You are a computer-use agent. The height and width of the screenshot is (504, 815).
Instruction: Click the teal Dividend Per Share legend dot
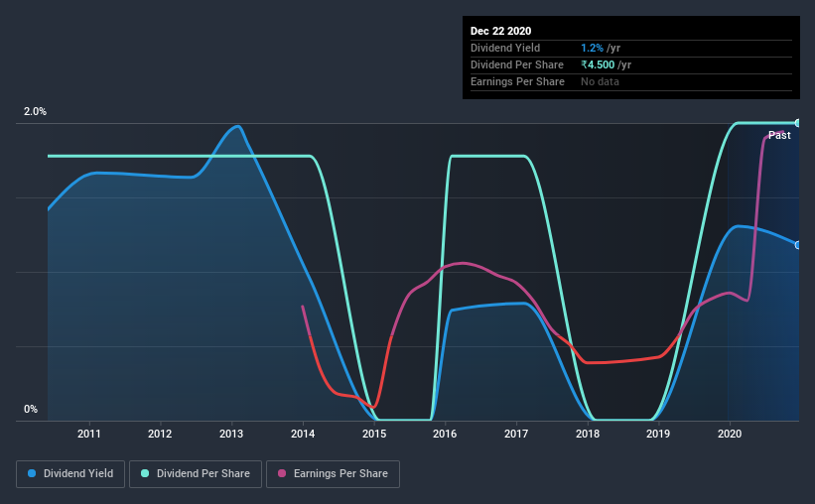coord(145,473)
